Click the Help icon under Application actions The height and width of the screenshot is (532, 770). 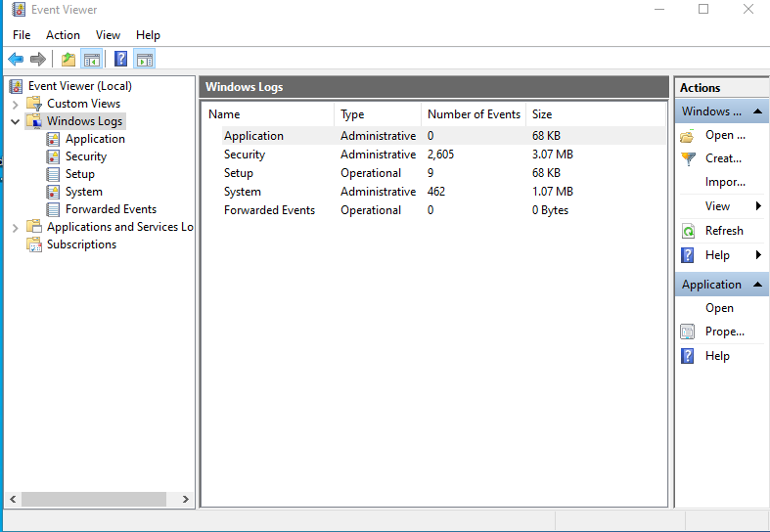pos(688,356)
